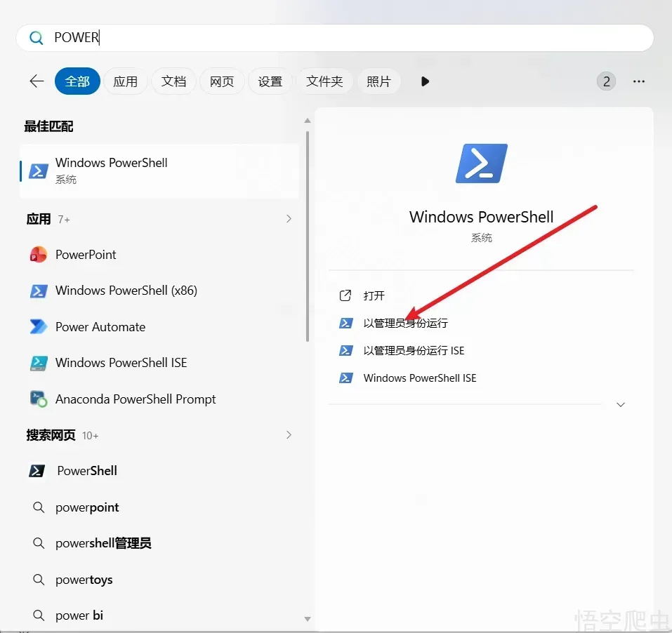Expand more actions with the preview pane's down chevron

point(621,405)
